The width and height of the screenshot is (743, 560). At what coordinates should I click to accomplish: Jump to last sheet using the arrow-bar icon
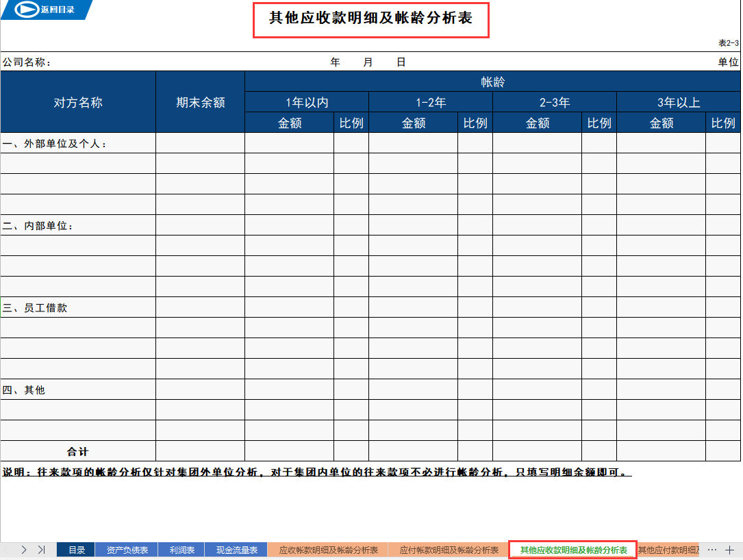41,549
